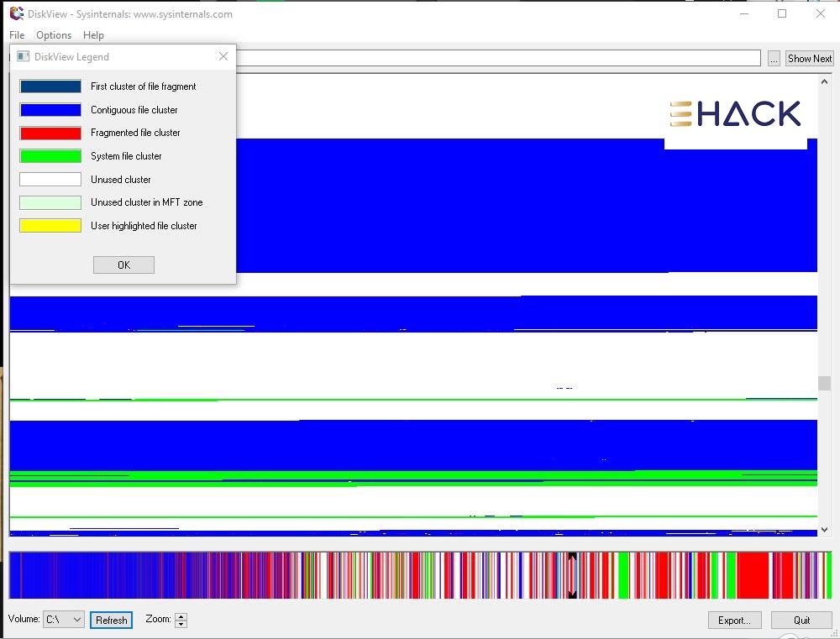This screenshot has height=639, width=840.
Task: Click the 'User highlighted file cluster' label
Action: click(x=144, y=226)
